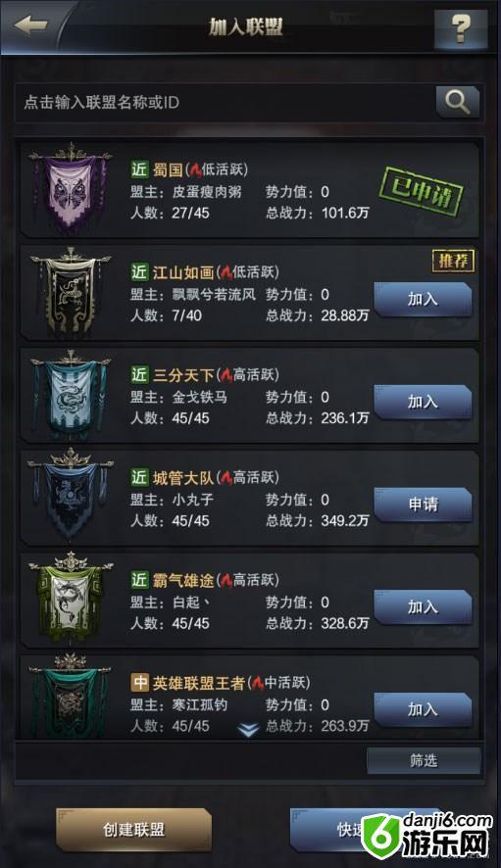Click the magnifier search icon
Image resolution: width=501 pixels, height=868 pixels.
[x=457, y=102]
